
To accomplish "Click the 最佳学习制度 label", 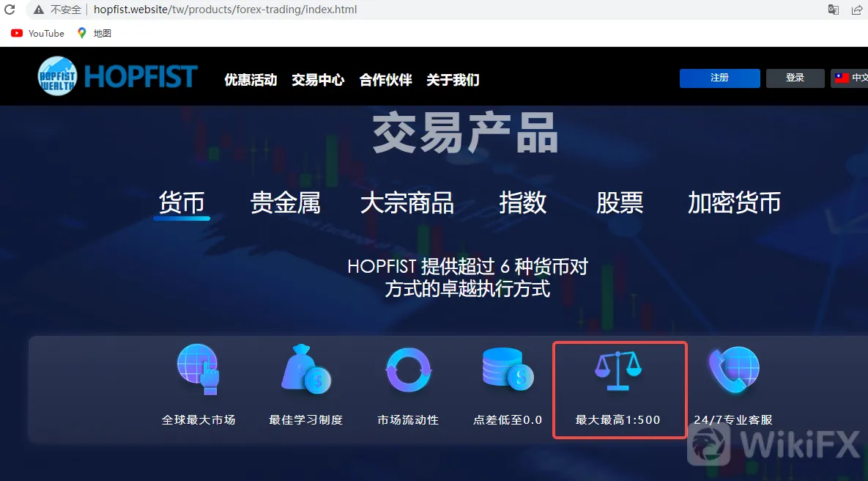I will coord(305,420).
